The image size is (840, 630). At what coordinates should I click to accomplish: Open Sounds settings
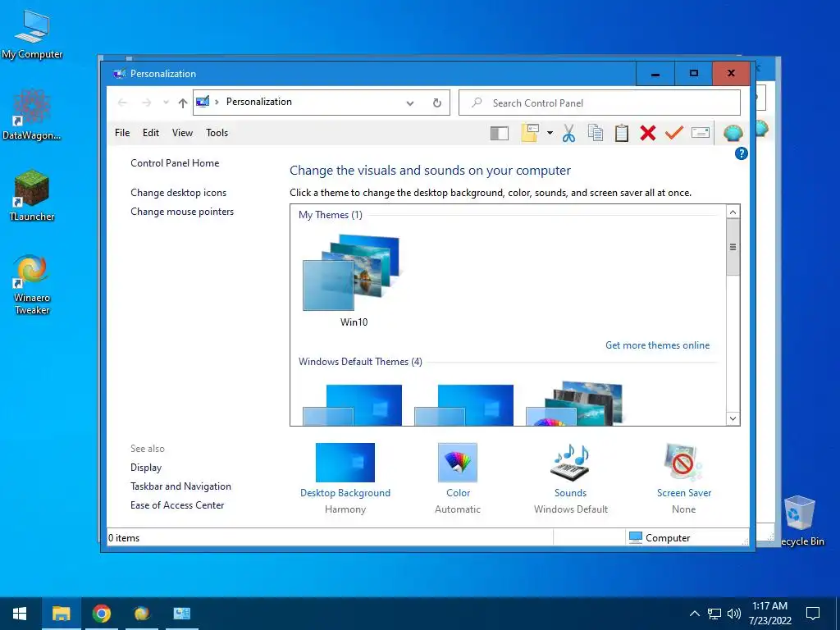click(x=570, y=463)
